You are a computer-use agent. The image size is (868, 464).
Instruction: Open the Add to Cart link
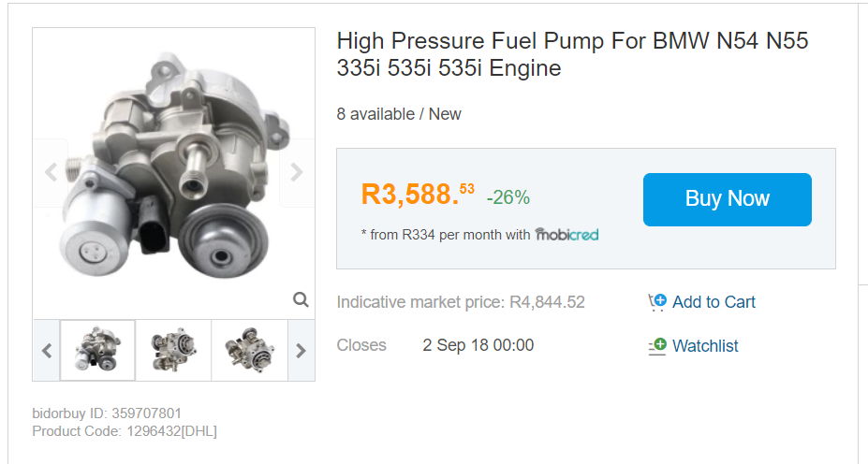(714, 302)
